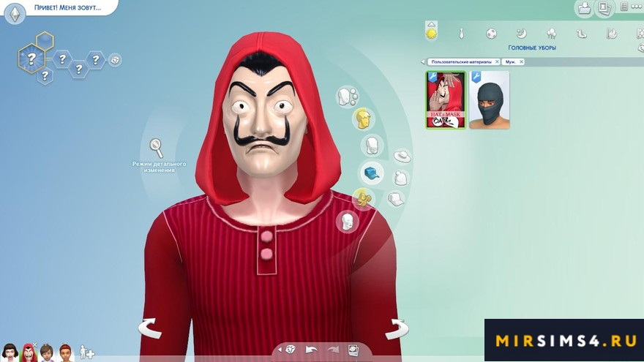Choose the beanie hat subcategory
The height and width of the screenshot is (362, 644).
[400, 178]
